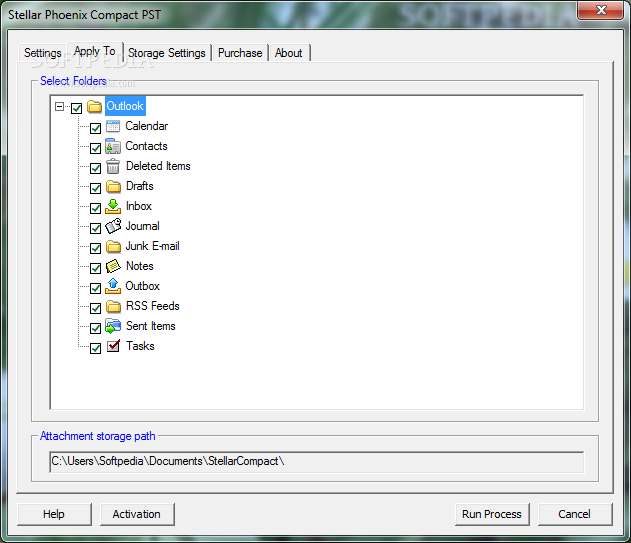Uncheck the Outbox checkbox
631x543 pixels.
point(95,288)
